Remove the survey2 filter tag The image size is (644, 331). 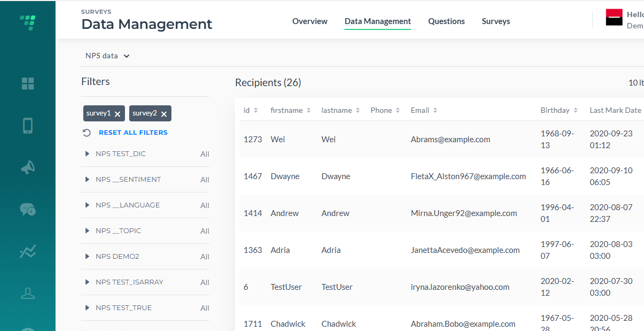point(164,114)
